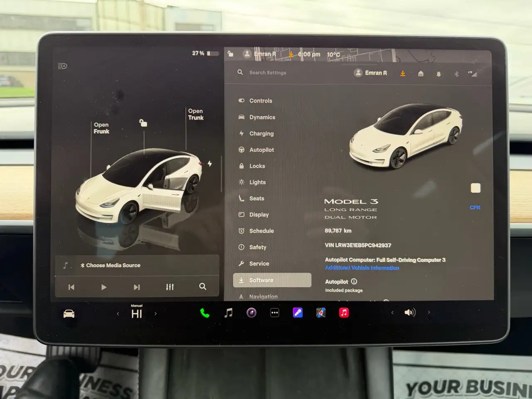Tap the HomeLink garage icon
Viewport: 532px width, 399px height.
[421, 74]
